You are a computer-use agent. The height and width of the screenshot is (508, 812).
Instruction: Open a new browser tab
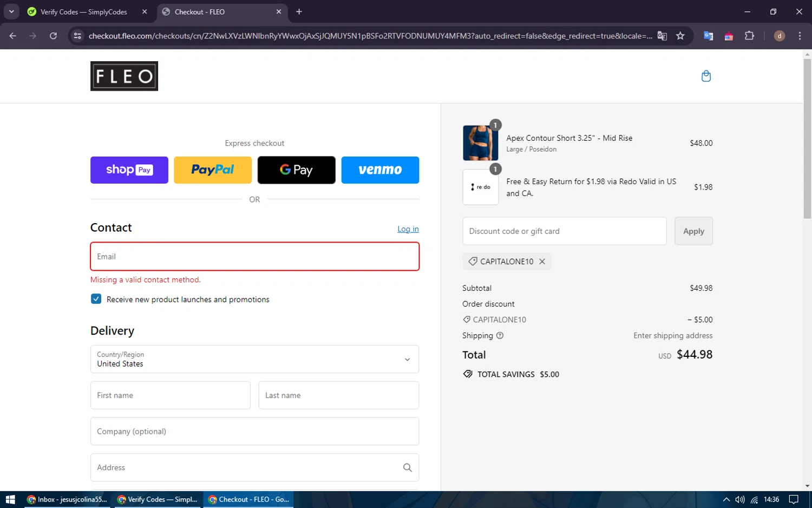(299, 11)
